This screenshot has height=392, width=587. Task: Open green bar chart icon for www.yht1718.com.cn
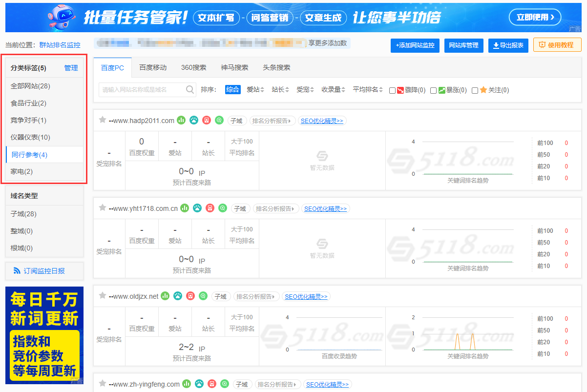pyautogui.click(x=185, y=208)
